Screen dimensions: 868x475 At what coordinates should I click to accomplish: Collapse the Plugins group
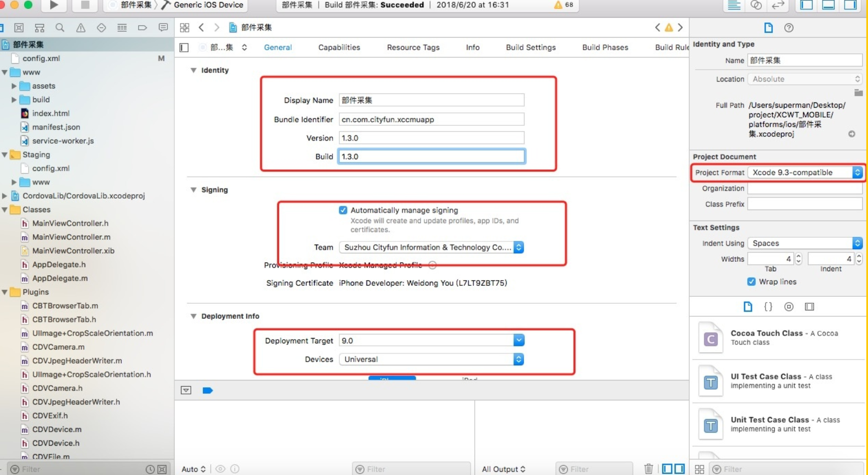pos(5,292)
